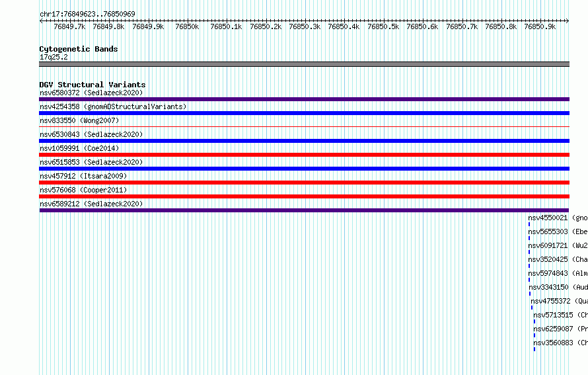This screenshot has height=375, width=588.
Task: Open the nsv5974843 variant label
Action: point(558,273)
